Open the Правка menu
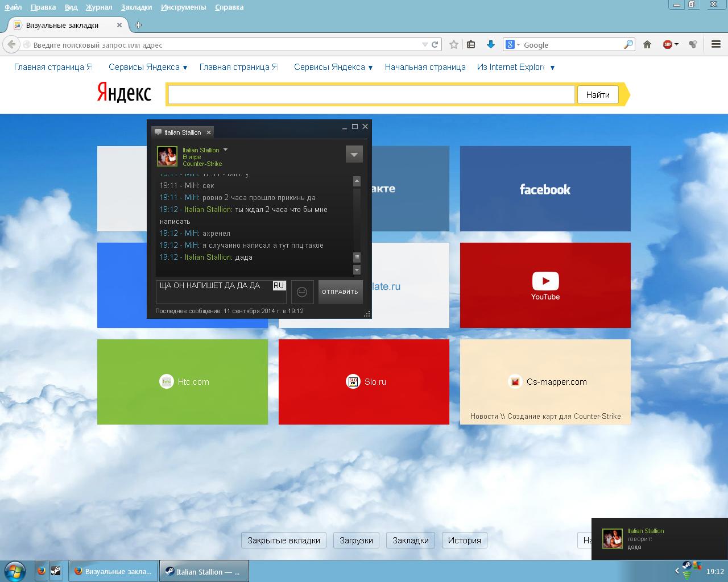Image resolution: width=728 pixels, height=582 pixels. tap(43, 7)
